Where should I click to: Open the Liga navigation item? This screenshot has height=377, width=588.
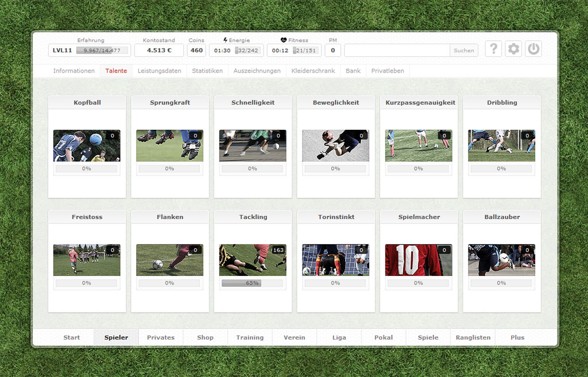339,337
